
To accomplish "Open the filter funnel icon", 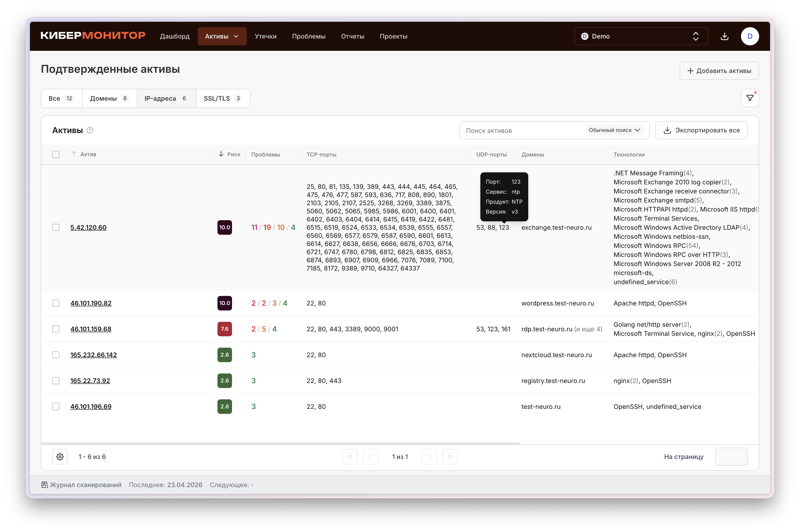I will 750,98.
